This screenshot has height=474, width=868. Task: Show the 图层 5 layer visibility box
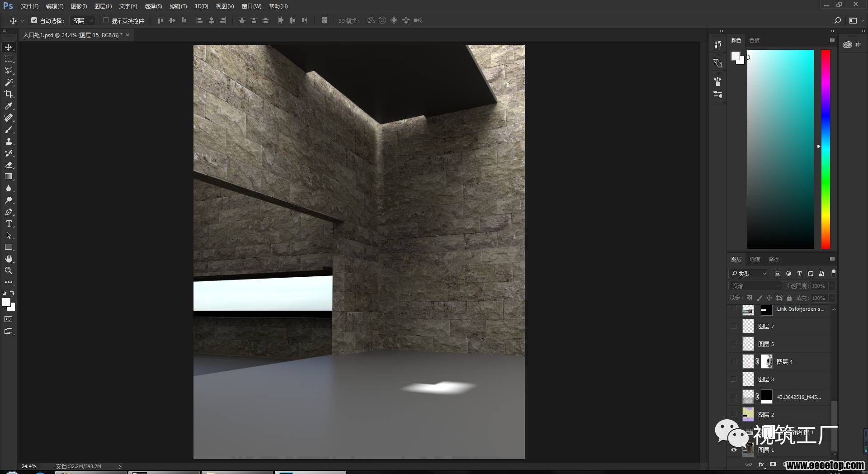[x=734, y=344]
